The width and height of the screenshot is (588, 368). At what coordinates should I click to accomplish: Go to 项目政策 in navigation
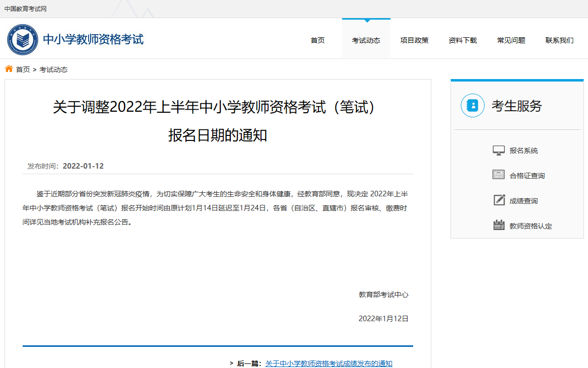(414, 40)
